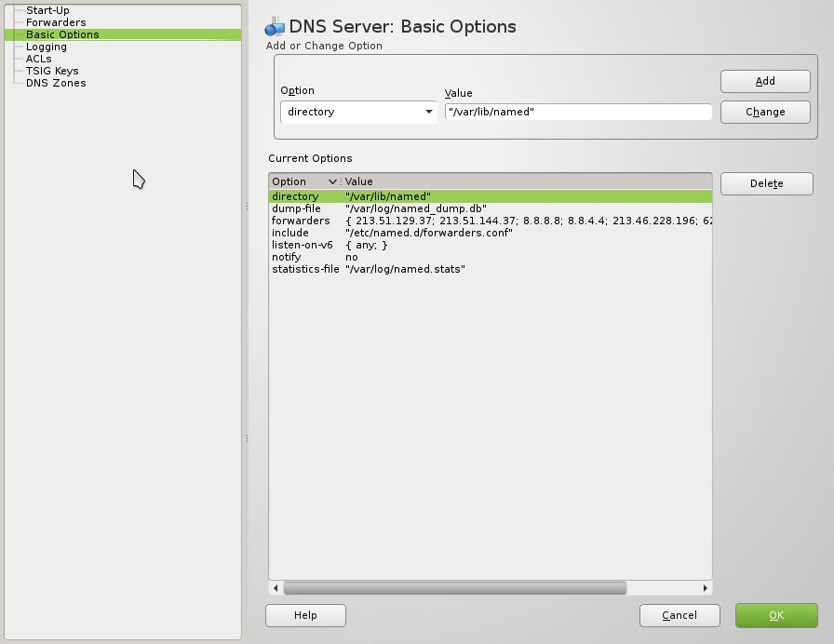This screenshot has width=834, height=644.
Task: Click the left scroll arrow of options list
Action: (x=276, y=588)
